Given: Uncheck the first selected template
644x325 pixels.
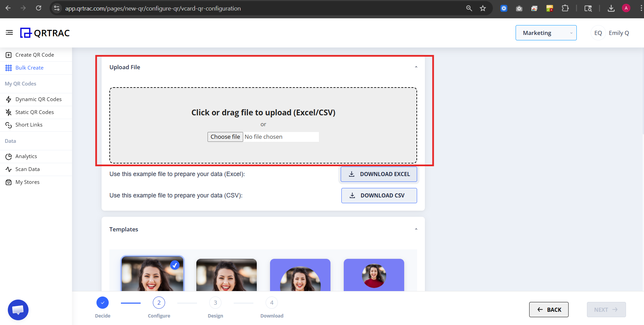Looking at the screenshot, I should pyautogui.click(x=175, y=265).
